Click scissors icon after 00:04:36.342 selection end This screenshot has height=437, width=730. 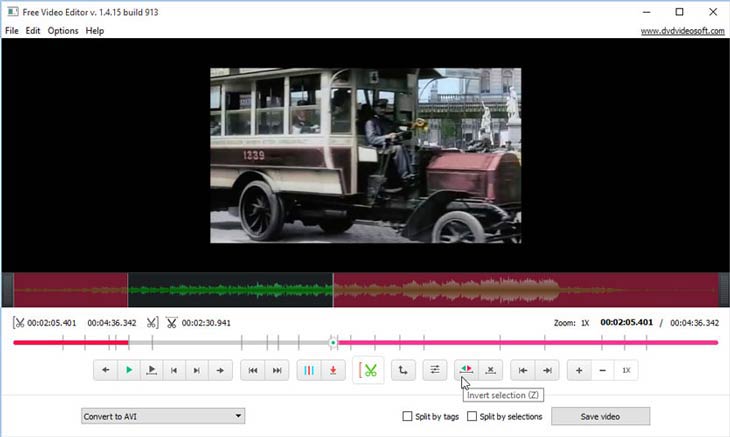tap(152, 323)
